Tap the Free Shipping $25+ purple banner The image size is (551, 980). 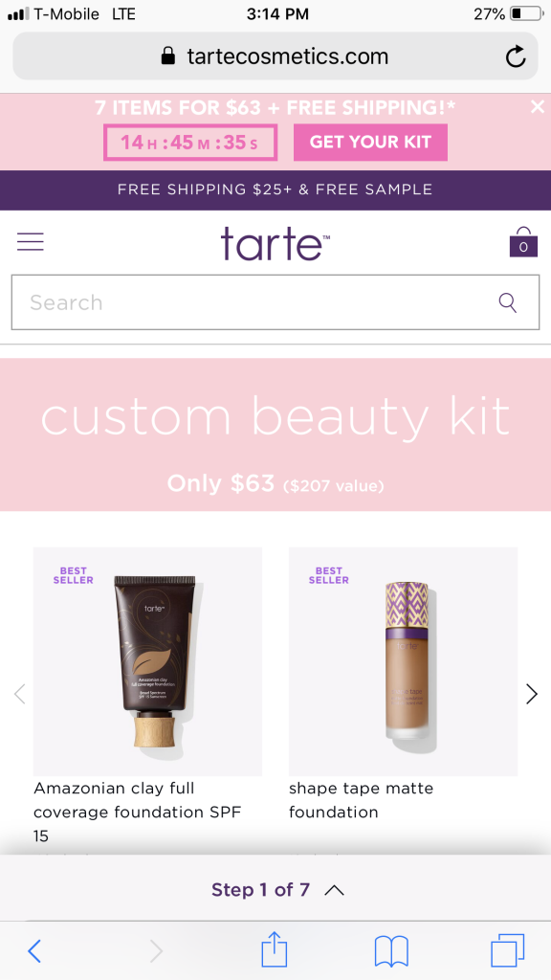[275, 189]
